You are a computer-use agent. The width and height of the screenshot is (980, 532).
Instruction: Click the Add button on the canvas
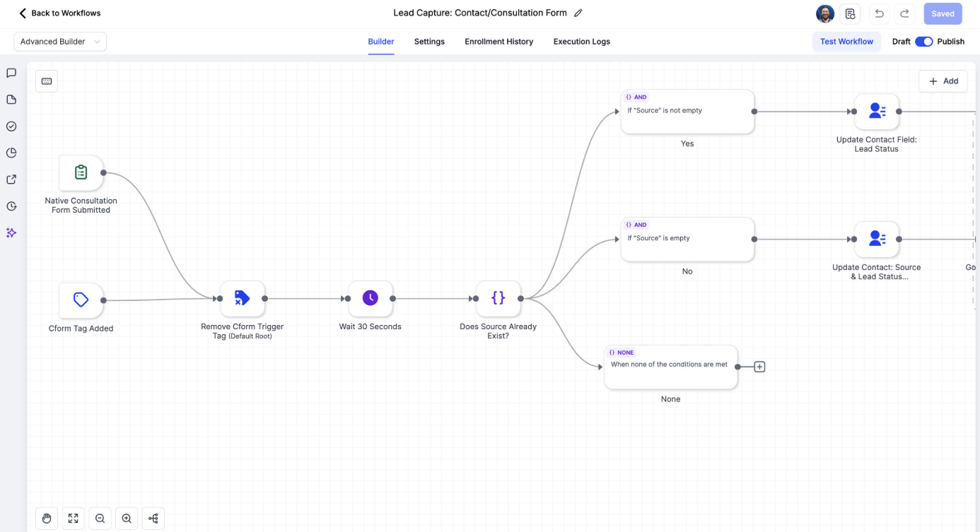click(943, 81)
